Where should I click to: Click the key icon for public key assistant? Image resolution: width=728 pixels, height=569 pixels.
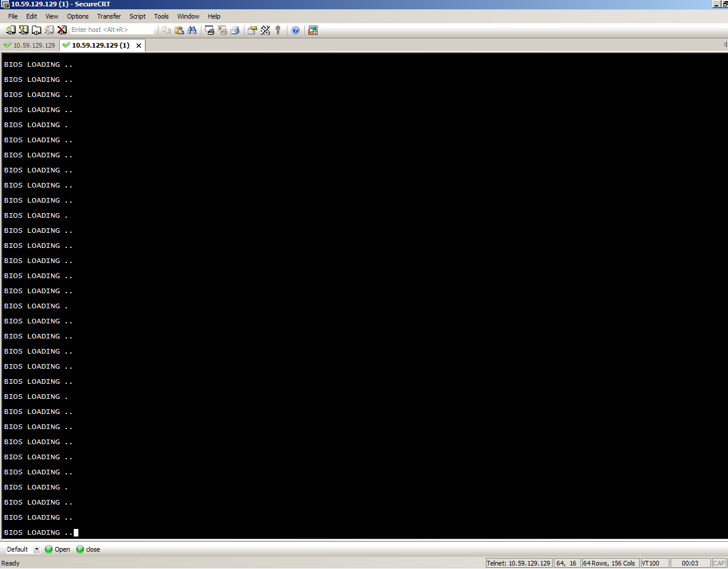(278, 30)
